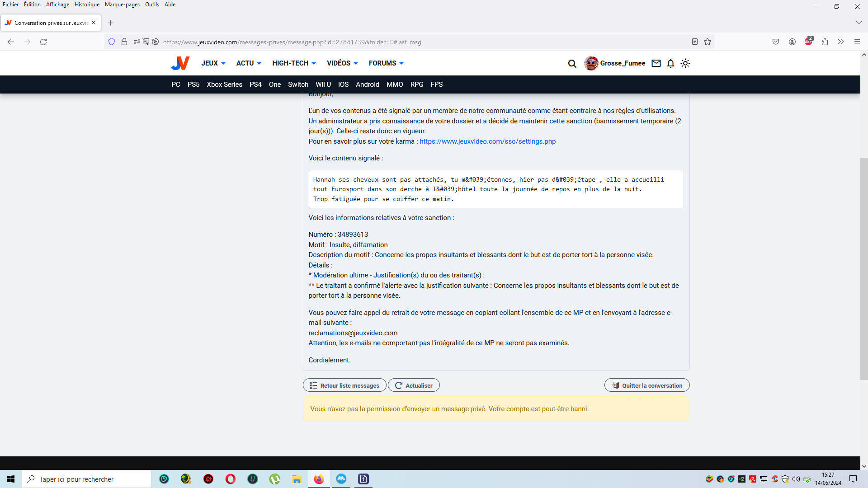Viewport: 868px width, 488px height.
Task: Open the site search magnifier icon
Action: point(572,64)
